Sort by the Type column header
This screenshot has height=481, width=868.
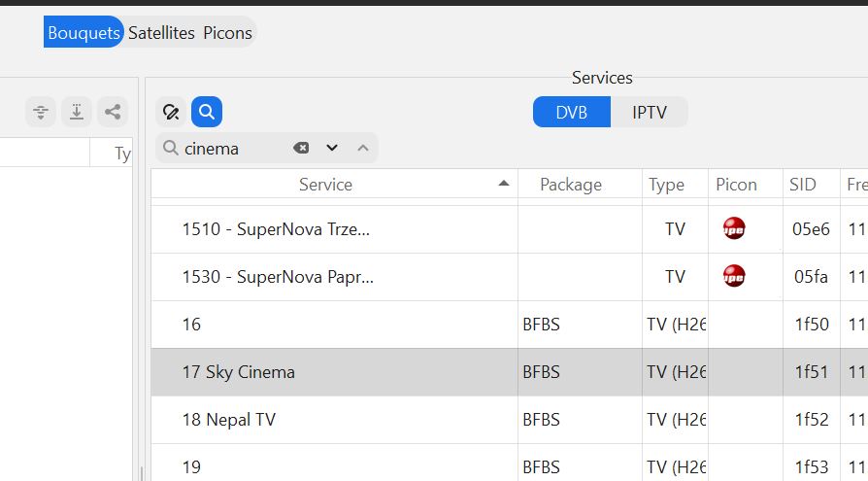[675, 184]
